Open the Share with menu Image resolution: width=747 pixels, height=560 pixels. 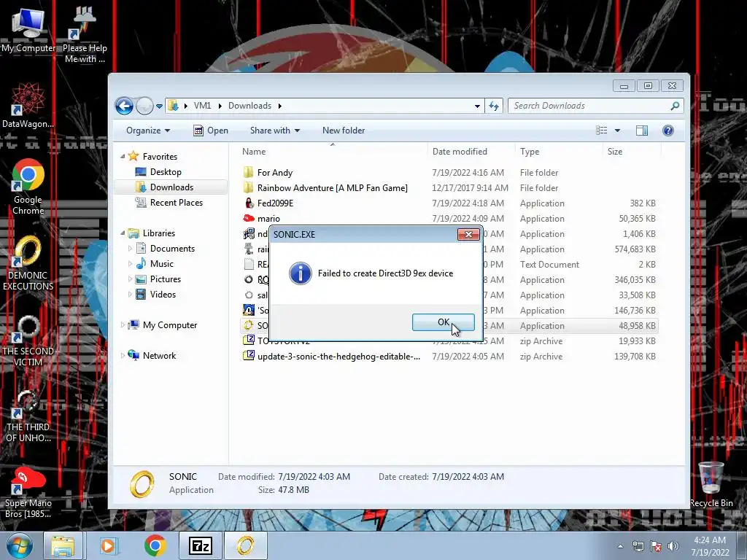tap(275, 131)
